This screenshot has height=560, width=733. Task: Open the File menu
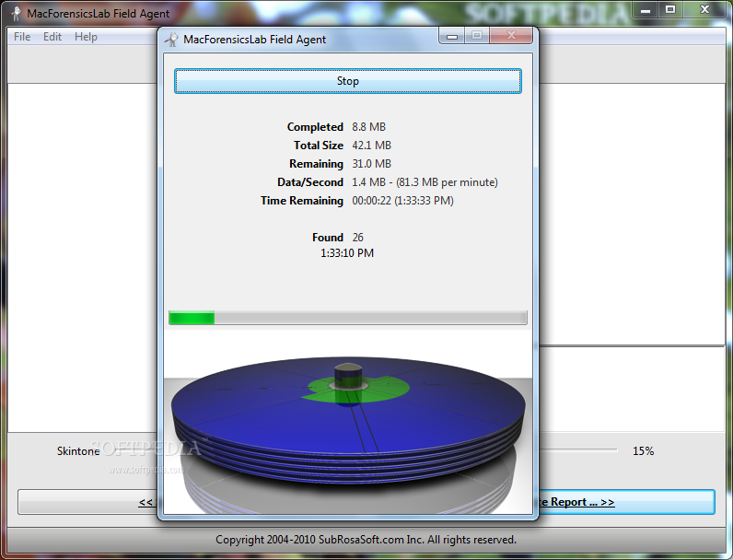22,37
